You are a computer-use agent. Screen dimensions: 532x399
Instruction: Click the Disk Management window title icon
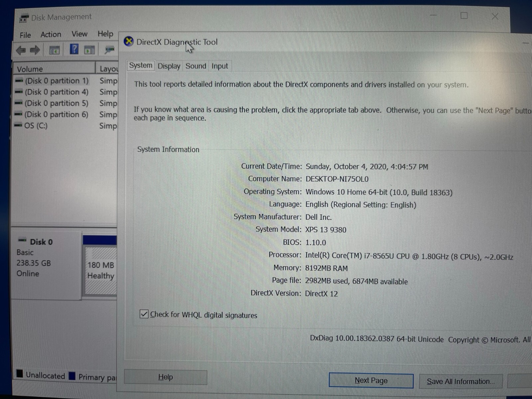pyautogui.click(x=23, y=18)
